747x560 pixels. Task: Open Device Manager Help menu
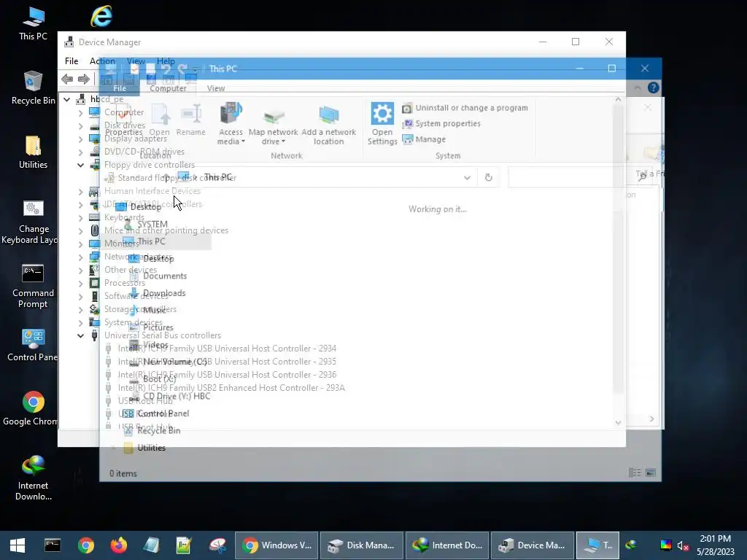click(166, 61)
